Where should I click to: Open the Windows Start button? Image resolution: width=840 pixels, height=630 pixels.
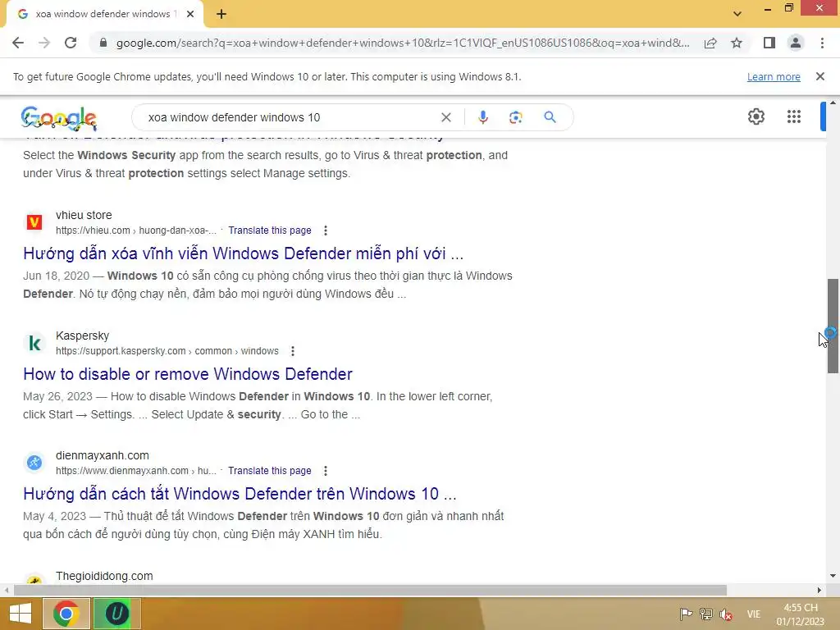tap(21, 614)
